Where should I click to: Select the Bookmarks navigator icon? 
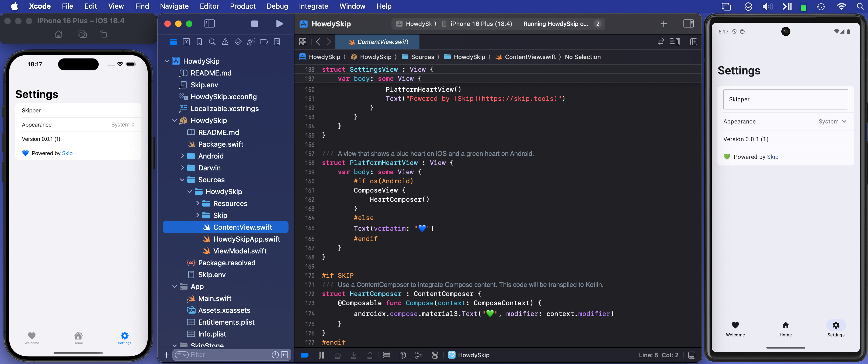pyautogui.click(x=199, y=42)
